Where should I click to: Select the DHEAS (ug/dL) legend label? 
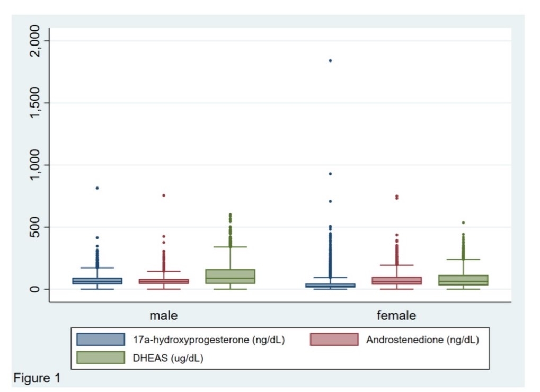[168, 358]
